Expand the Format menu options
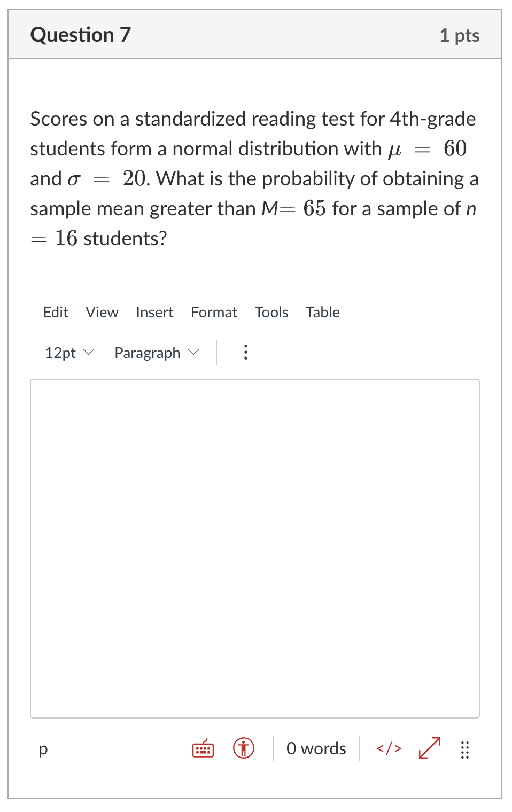Image resolution: width=512 pixels, height=812 pixels. [x=214, y=312]
